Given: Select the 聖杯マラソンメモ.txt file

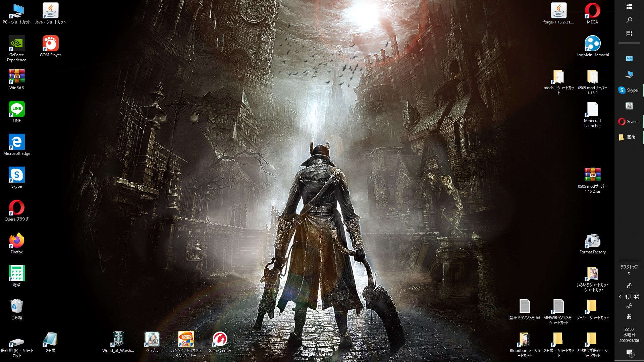Looking at the screenshot, I should pos(525,309).
